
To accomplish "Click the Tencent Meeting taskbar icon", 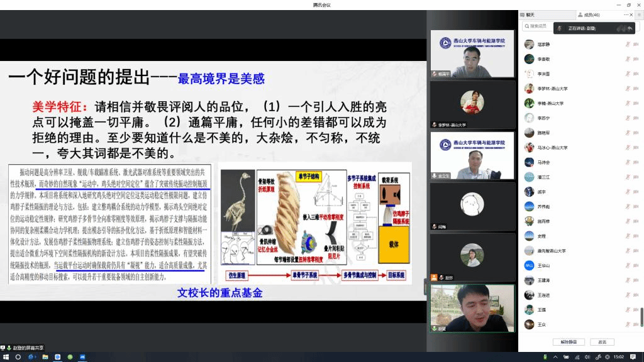I will (82, 357).
